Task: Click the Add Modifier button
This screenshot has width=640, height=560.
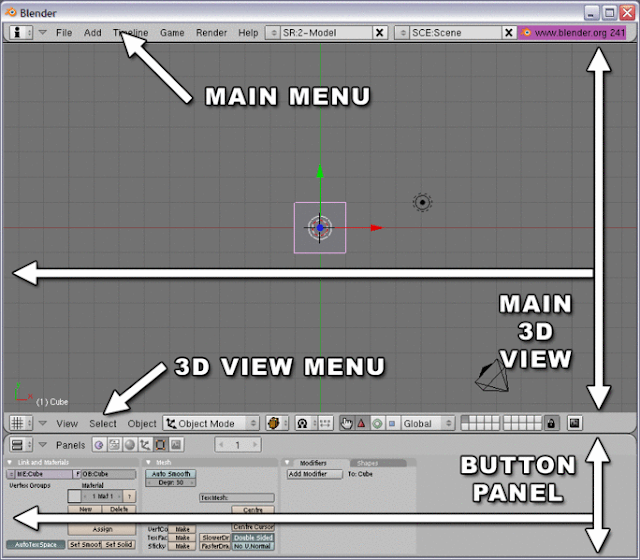Action: pos(314,474)
